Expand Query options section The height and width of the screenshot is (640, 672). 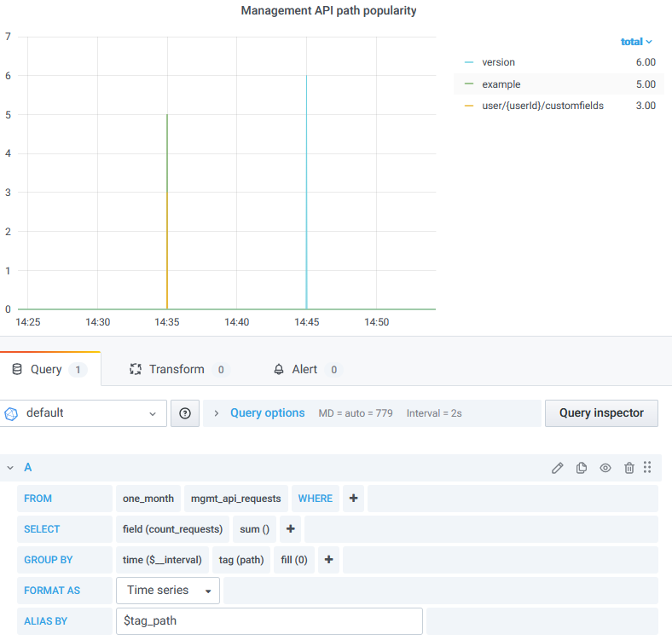[x=267, y=413]
